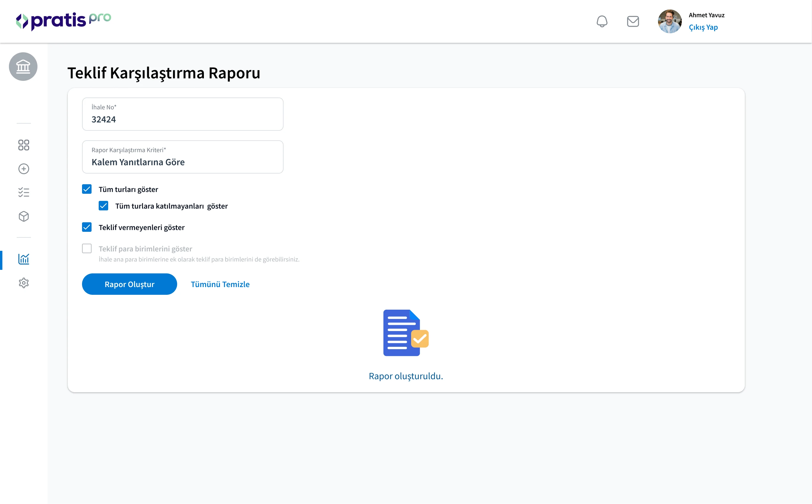Click the İhale No input field

click(x=183, y=114)
